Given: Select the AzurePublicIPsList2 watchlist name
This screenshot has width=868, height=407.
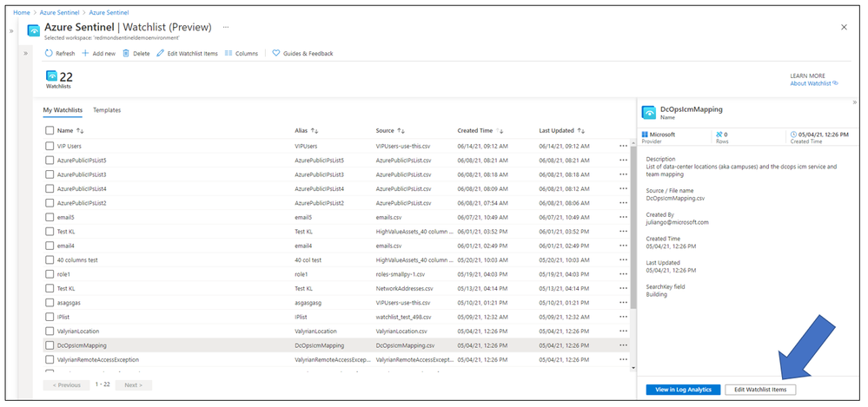Looking at the screenshot, I should point(82,203).
